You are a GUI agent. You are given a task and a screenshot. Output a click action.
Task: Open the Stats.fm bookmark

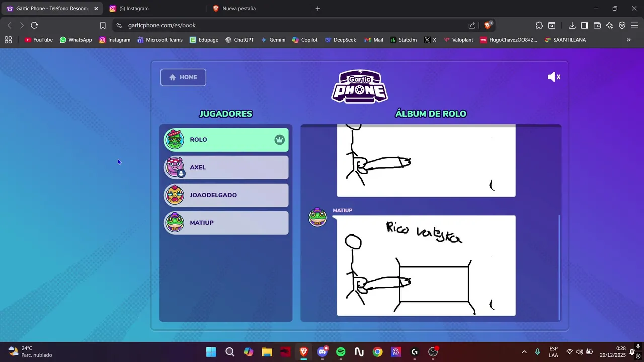tap(403, 40)
